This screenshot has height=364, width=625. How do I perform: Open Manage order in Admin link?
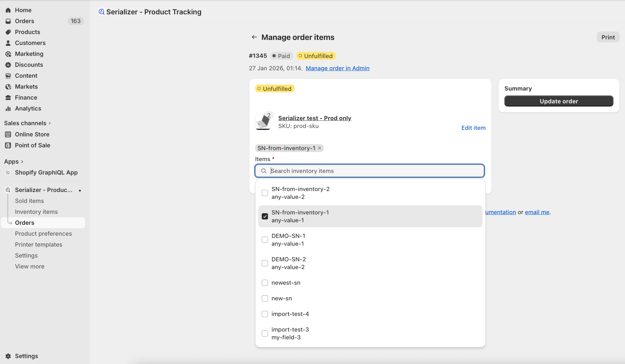coord(337,68)
